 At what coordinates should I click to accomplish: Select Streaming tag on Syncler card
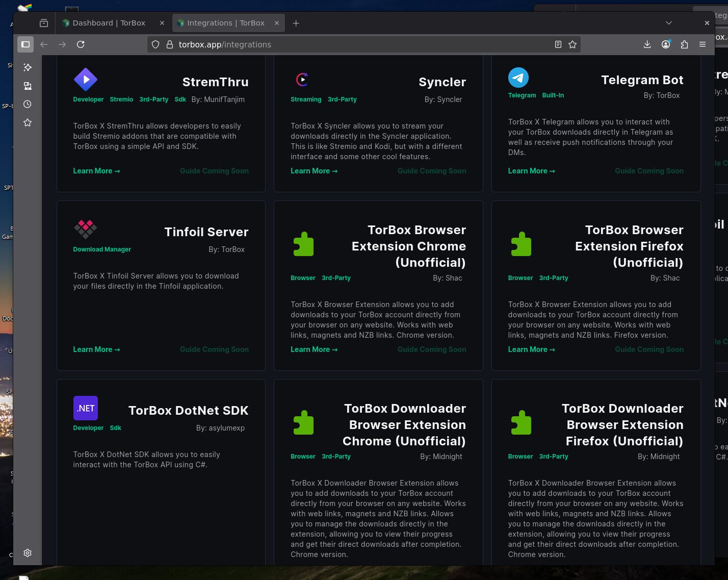click(x=306, y=99)
